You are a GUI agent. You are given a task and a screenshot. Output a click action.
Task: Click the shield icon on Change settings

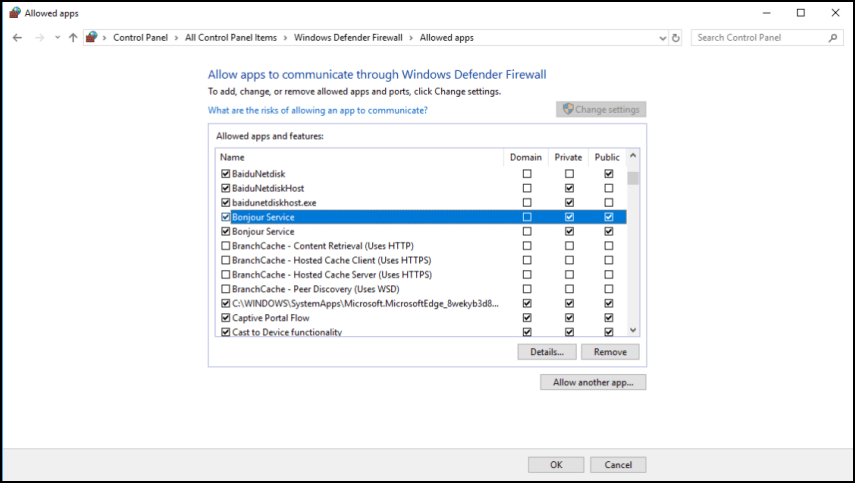point(568,109)
